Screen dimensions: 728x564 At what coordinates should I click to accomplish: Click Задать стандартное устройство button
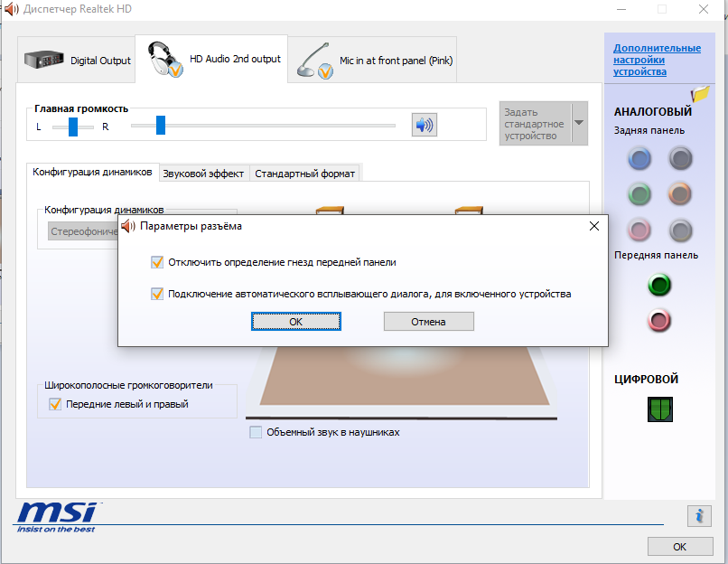535,124
